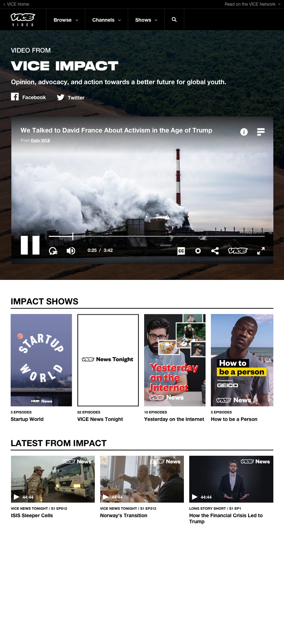
Task: Show video info with the i icon
Action: point(244,132)
